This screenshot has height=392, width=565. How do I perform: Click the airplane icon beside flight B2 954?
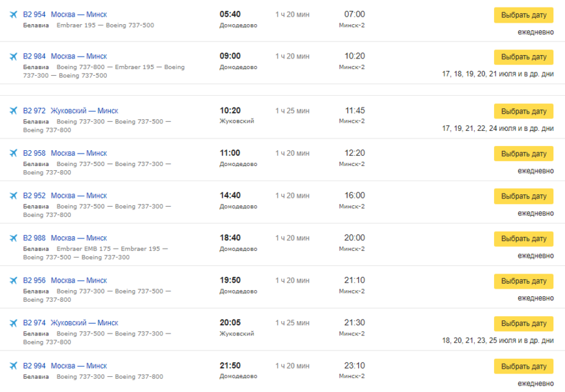point(13,14)
